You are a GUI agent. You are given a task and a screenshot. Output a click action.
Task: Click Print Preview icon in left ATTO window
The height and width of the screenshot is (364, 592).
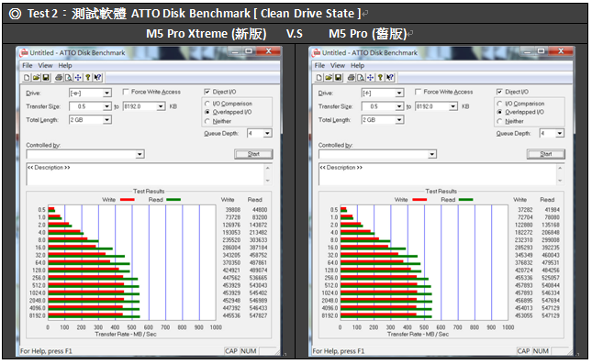[68, 78]
